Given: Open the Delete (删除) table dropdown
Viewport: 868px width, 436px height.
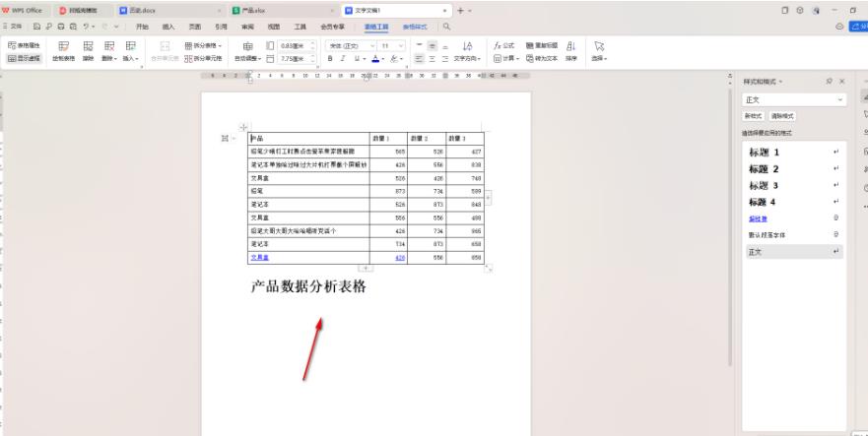Looking at the screenshot, I should [x=109, y=51].
